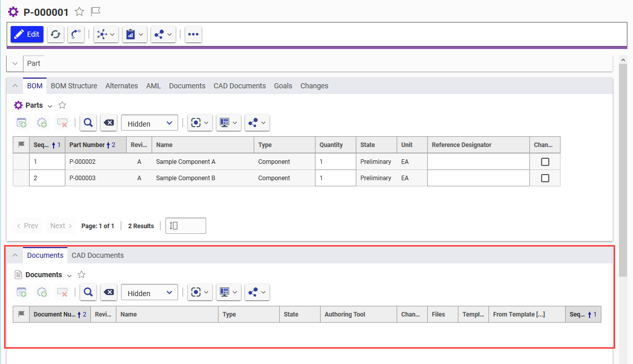Screen dimensions: 633x364
Task: Switch to the BOM tab
Action: coord(35,86)
